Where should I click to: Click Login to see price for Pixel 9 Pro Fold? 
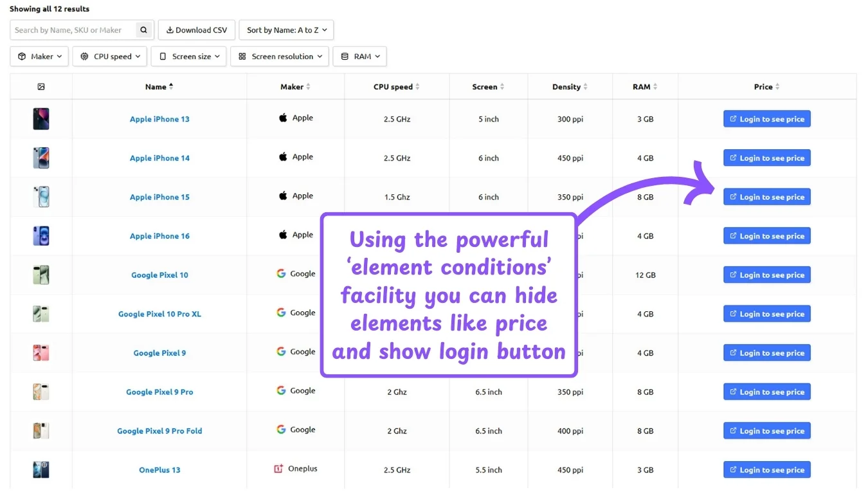[x=766, y=431]
